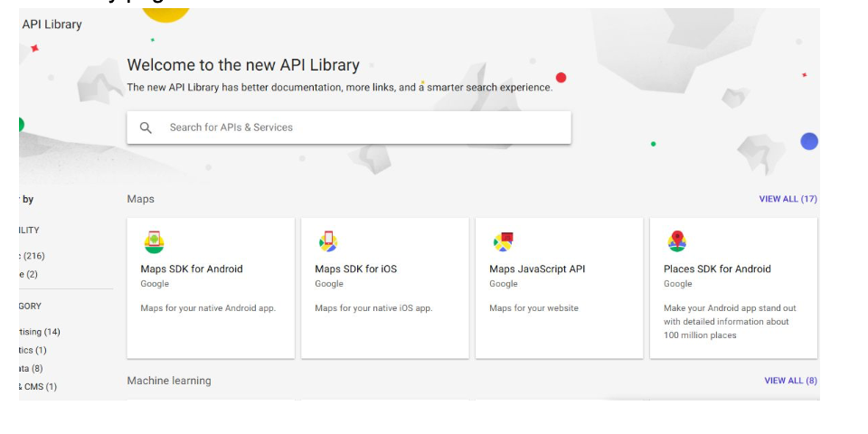This screenshot has height=434, width=868.
Task: Filter by the (2) visibility option
Action: click(29, 275)
